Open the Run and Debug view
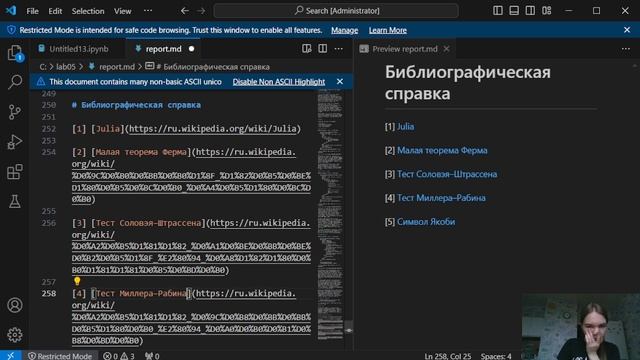The width and height of the screenshot is (640, 360). coord(15,142)
